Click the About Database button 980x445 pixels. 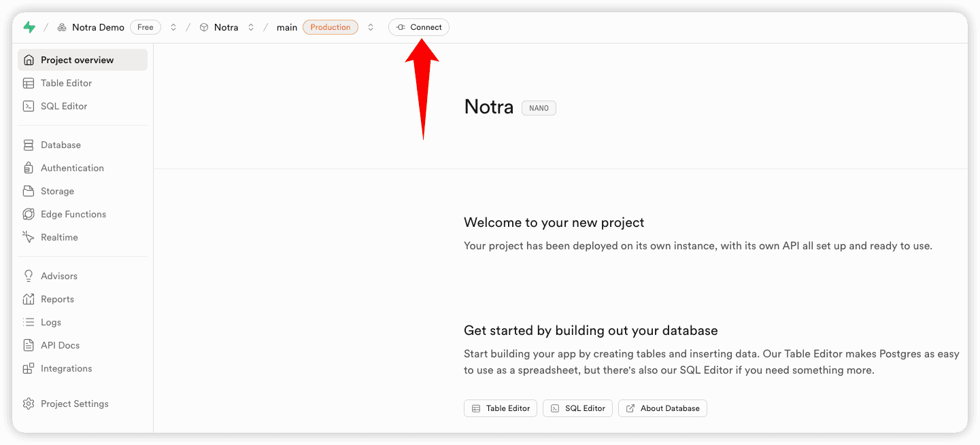click(662, 408)
